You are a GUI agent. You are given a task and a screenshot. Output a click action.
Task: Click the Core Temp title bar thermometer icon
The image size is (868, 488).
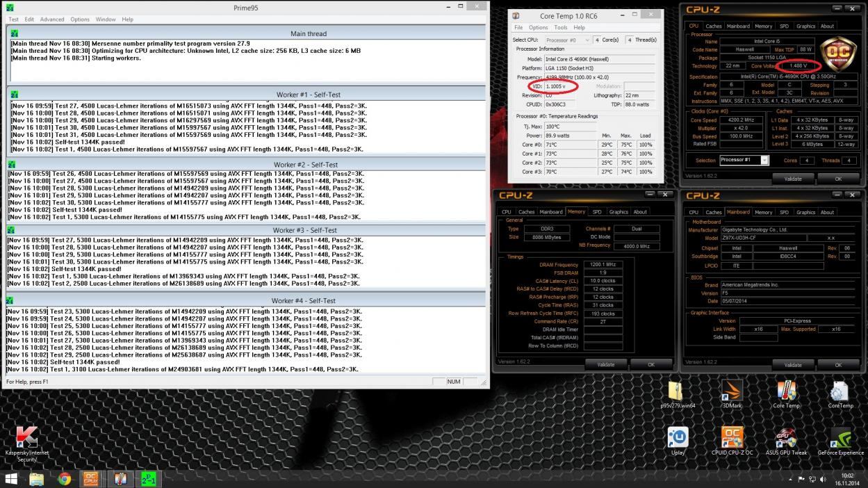pyautogui.click(x=516, y=16)
